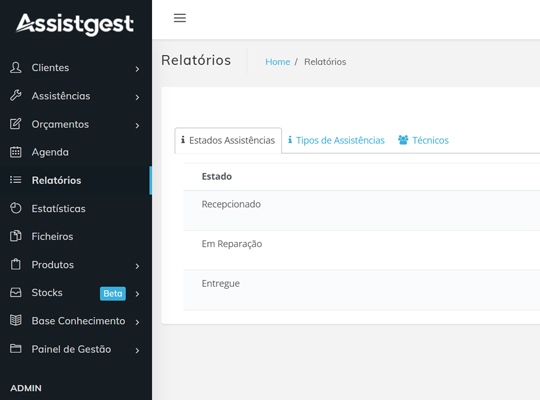Toggle the hamburger sidebar menu icon
Viewport: 540px width, 400px height.
click(x=180, y=18)
